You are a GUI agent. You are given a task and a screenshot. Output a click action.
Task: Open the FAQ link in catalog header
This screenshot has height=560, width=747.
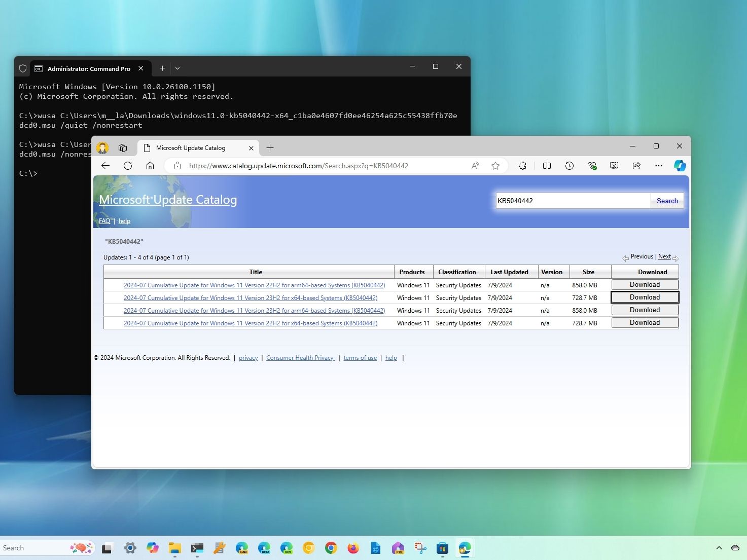tap(104, 221)
